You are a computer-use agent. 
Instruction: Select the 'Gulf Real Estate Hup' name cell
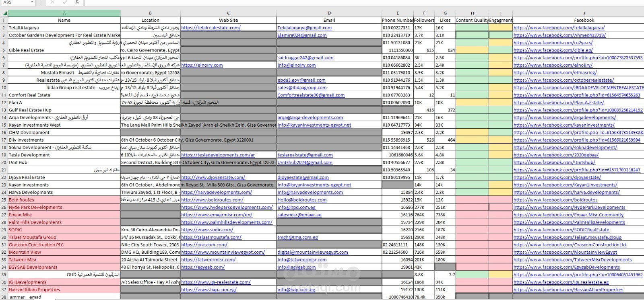(64, 110)
